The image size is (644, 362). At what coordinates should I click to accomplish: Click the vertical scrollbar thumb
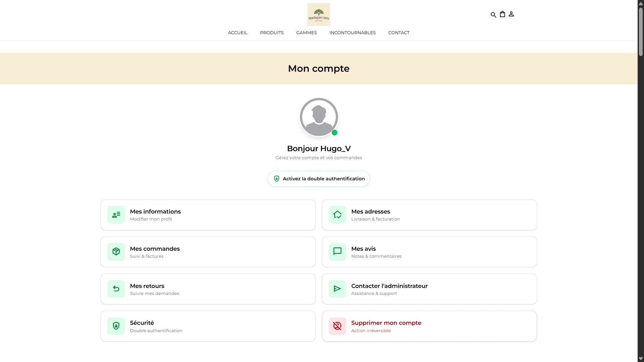[641, 32]
